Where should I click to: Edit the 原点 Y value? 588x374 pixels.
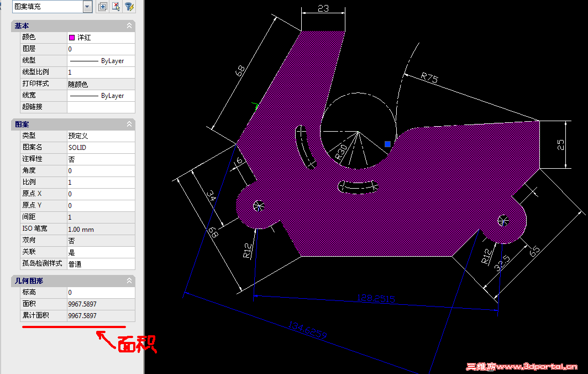[101, 205]
